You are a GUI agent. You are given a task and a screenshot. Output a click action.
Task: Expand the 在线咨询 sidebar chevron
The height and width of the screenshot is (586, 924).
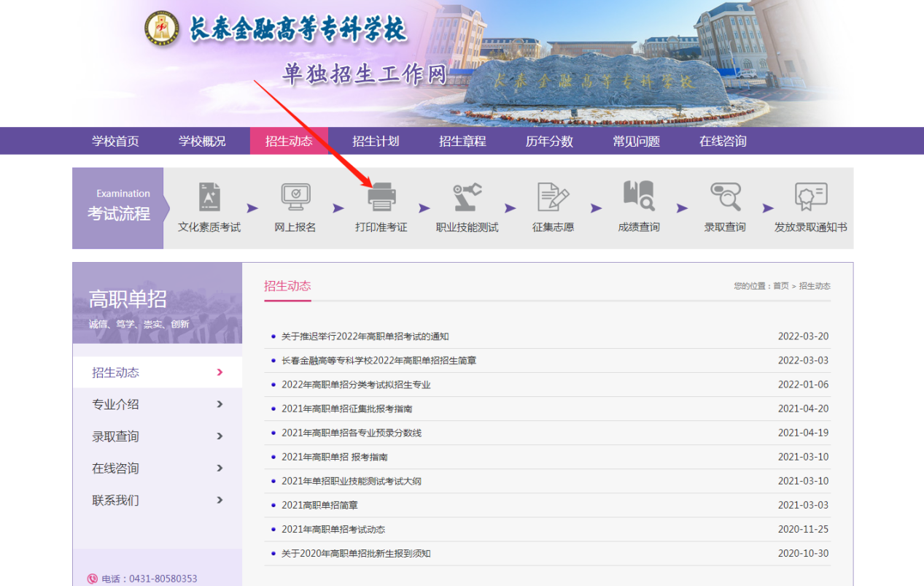pyautogui.click(x=220, y=468)
